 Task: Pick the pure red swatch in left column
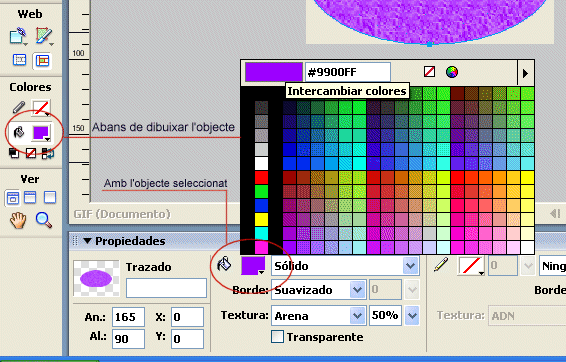click(x=261, y=178)
